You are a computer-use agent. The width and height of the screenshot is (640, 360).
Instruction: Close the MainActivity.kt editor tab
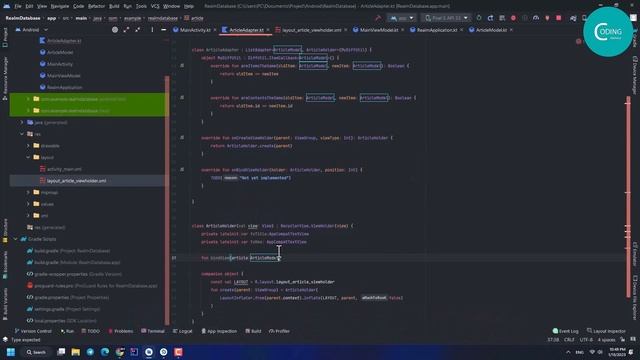coord(215,30)
